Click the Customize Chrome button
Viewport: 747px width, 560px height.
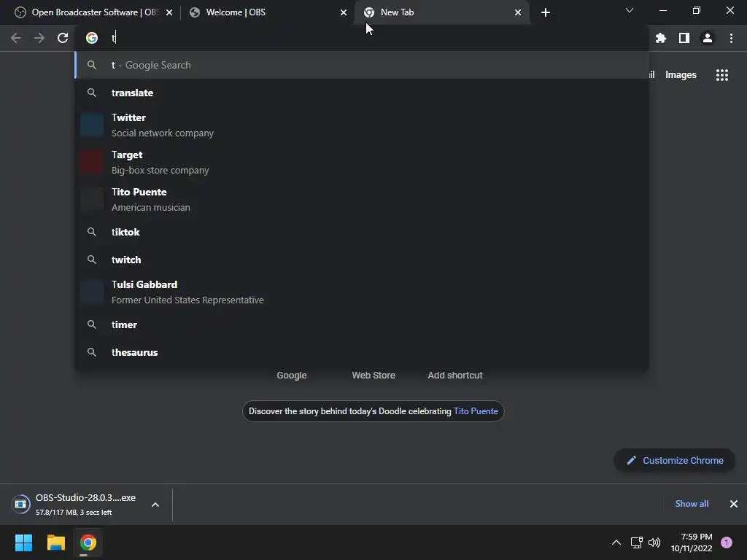pos(674,461)
